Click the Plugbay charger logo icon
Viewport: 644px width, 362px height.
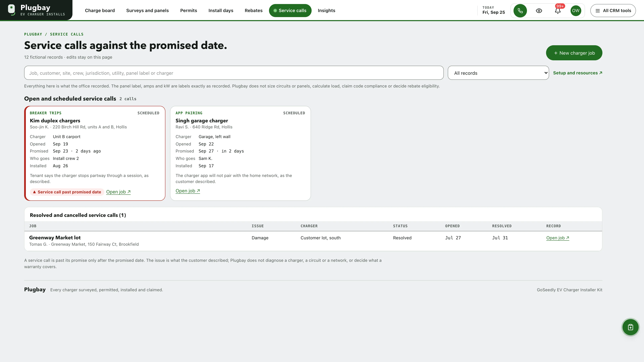(x=12, y=10)
